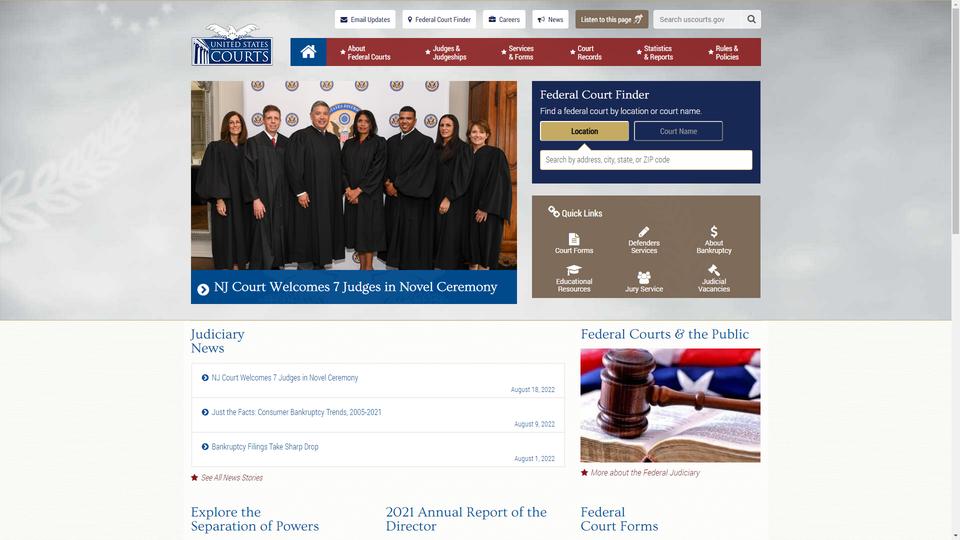Go to the home icon in navigation bar
Screen dimensions: 960x540
click(308, 52)
